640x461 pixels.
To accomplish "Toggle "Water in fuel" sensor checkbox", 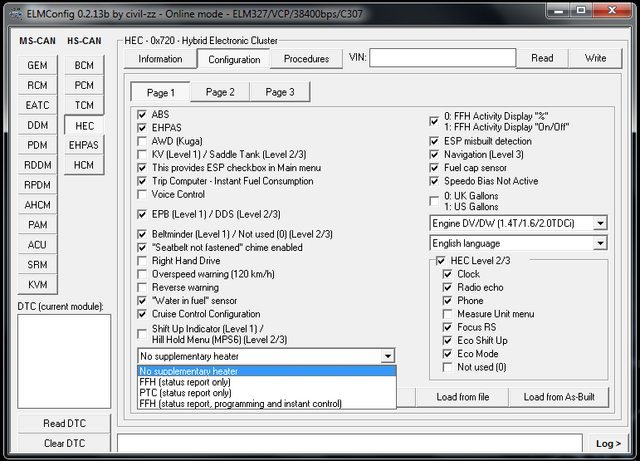I will pos(142,301).
